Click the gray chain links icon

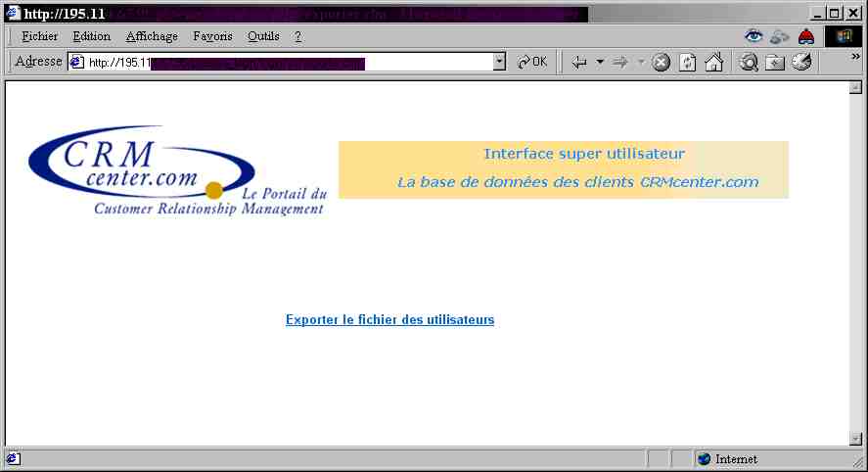pos(779,37)
